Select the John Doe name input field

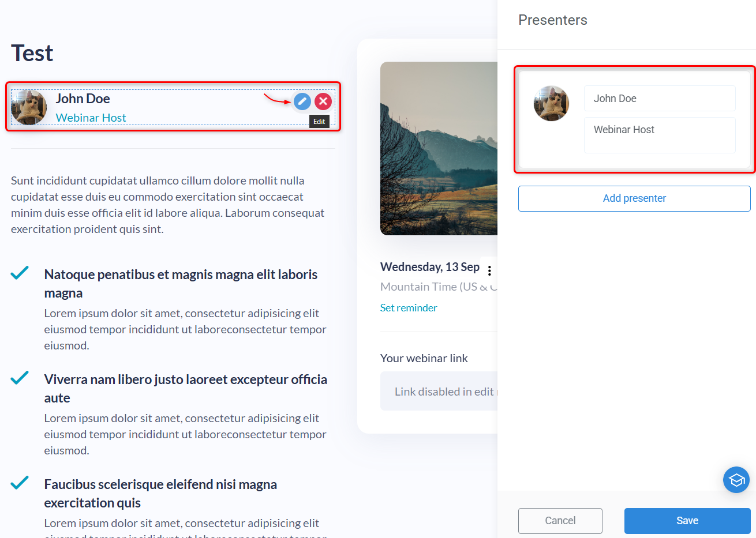(660, 98)
